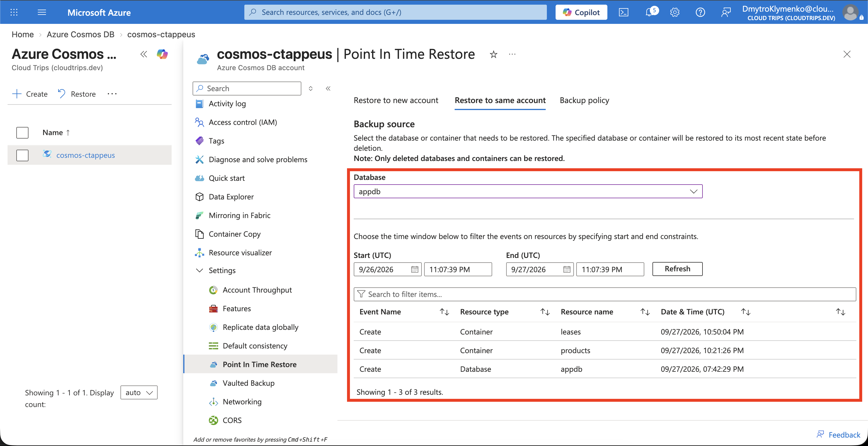Image resolution: width=868 pixels, height=446 pixels.
Task: Open Resource visualizer
Action: pyautogui.click(x=240, y=252)
